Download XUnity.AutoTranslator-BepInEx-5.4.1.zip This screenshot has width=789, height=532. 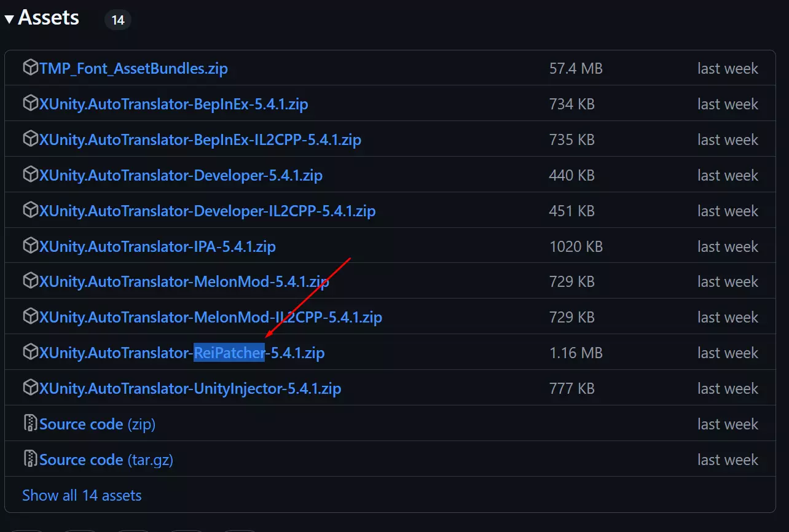174,104
